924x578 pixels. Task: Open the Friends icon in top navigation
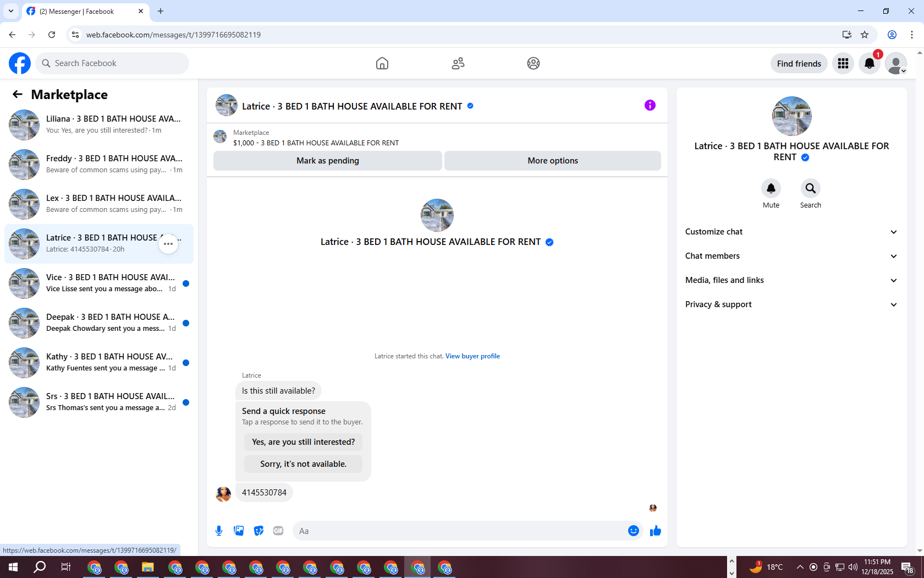point(458,63)
